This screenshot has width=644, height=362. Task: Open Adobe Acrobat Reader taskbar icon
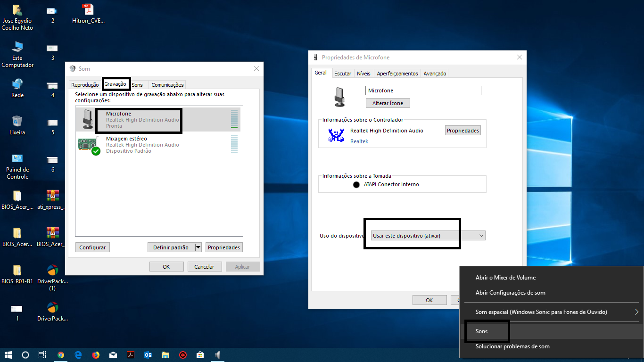(x=131, y=355)
